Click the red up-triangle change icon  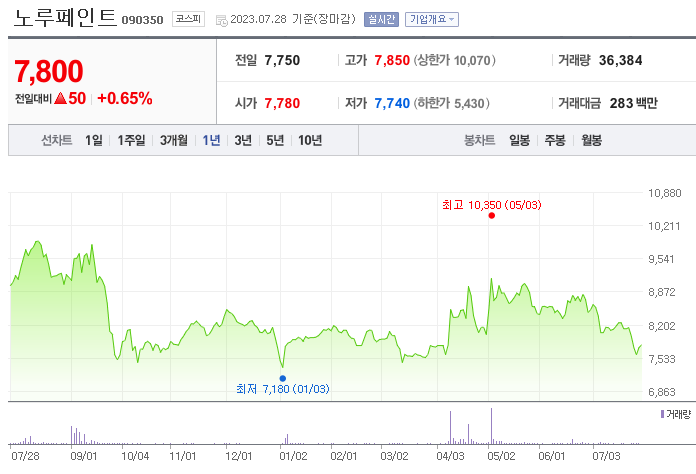click(x=60, y=99)
